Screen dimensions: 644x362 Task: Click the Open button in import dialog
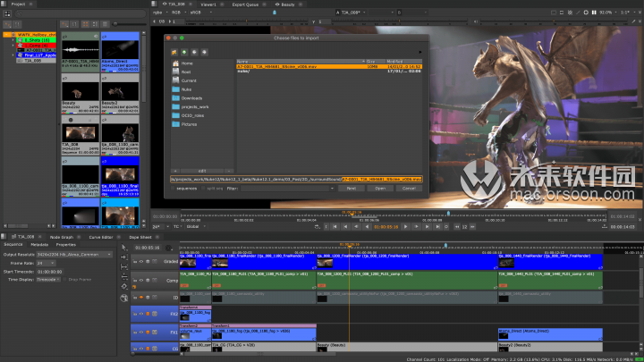click(380, 189)
